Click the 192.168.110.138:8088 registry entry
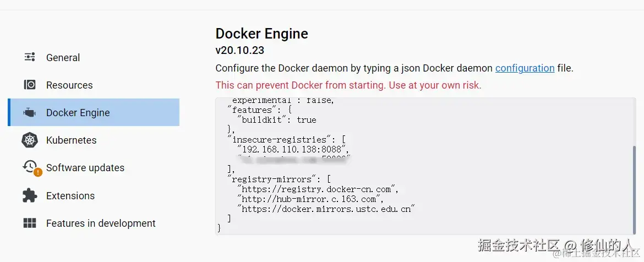This screenshot has width=644, height=262. coord(293,149)
